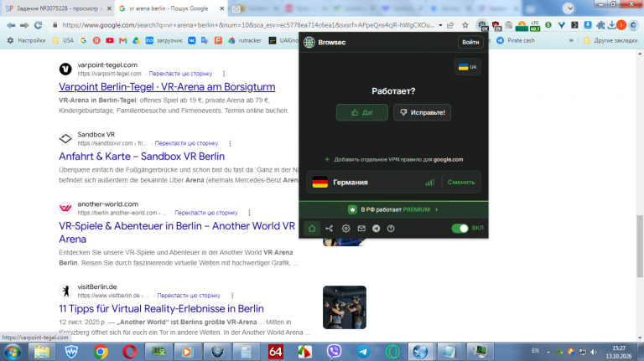Click the Browsec help question icon

pyautogui.click(x=391, y=229)
